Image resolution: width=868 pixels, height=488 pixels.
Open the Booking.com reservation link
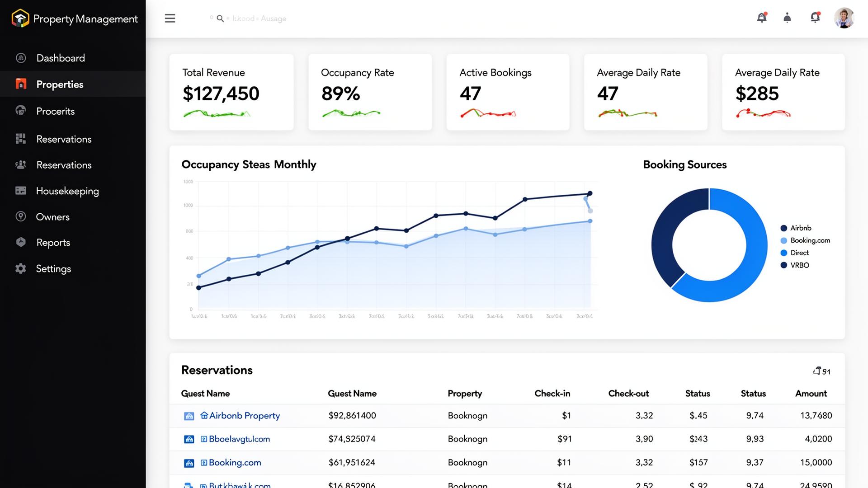[x=235, y=463]
